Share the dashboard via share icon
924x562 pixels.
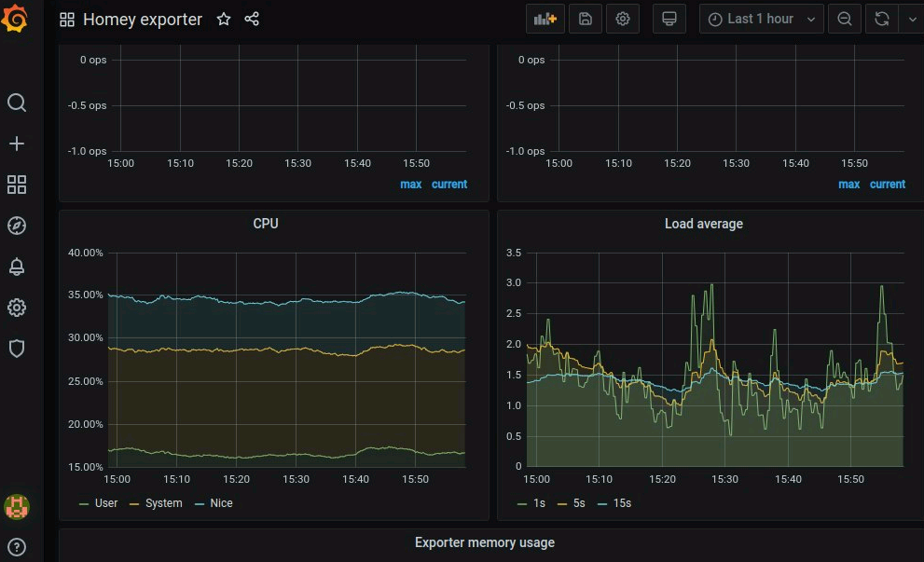point(252,20)
